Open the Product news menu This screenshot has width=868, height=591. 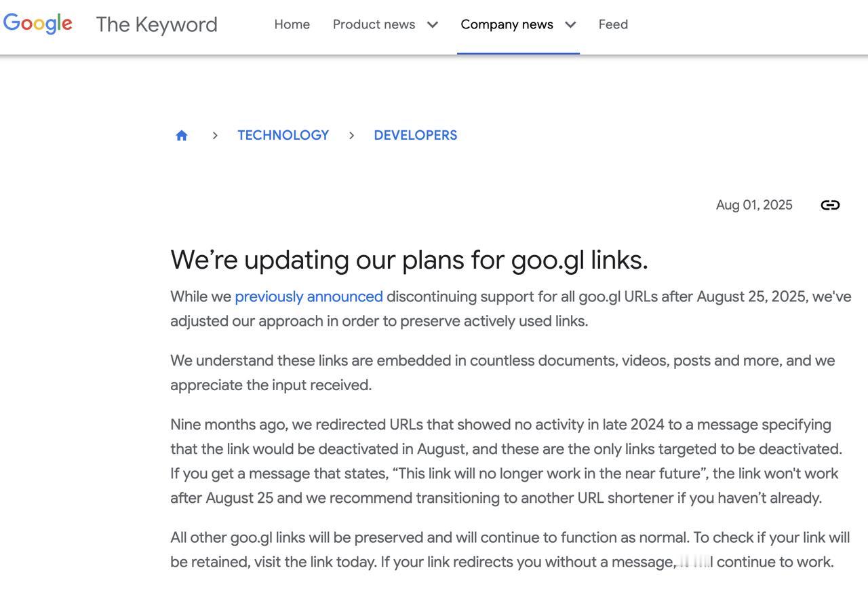point(374,24)
